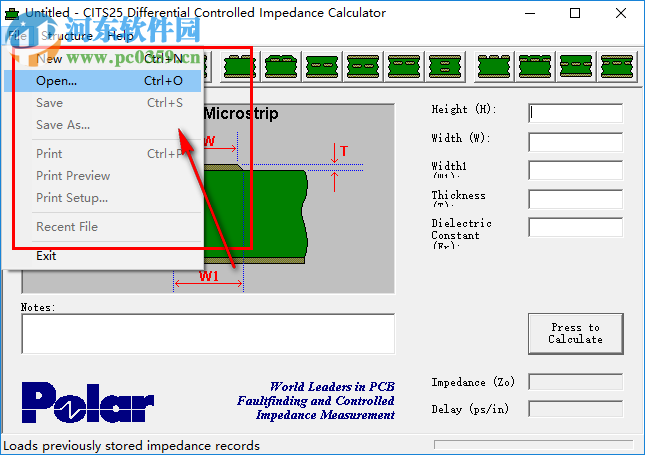Screen dimensions: 645x455
Task: Choose Open... from the File menu
Action: 103,81
